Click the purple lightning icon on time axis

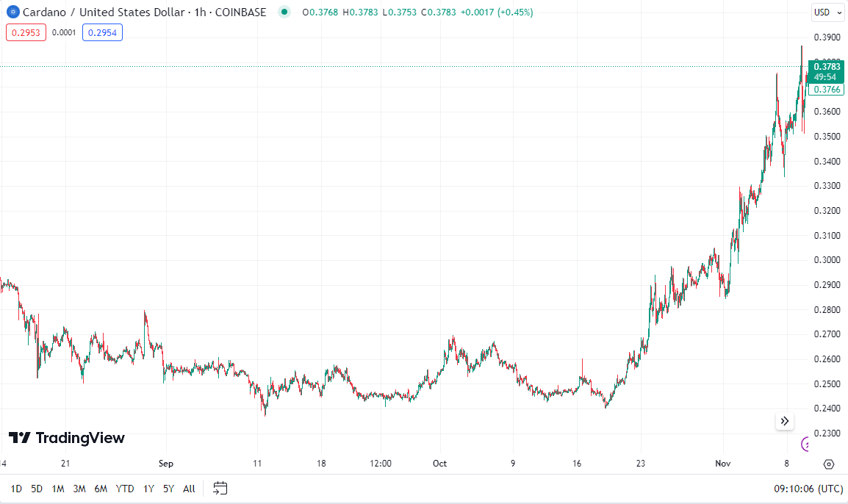[x=805, y=444]
